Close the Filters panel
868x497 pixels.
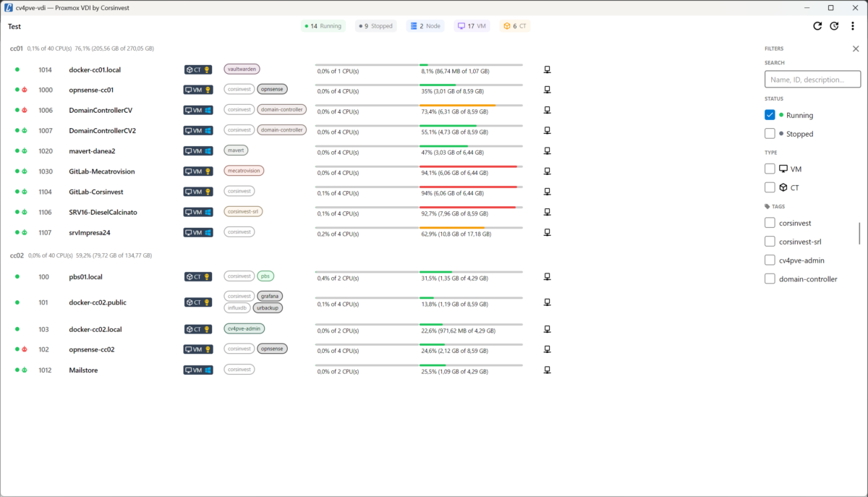point(856,48)
